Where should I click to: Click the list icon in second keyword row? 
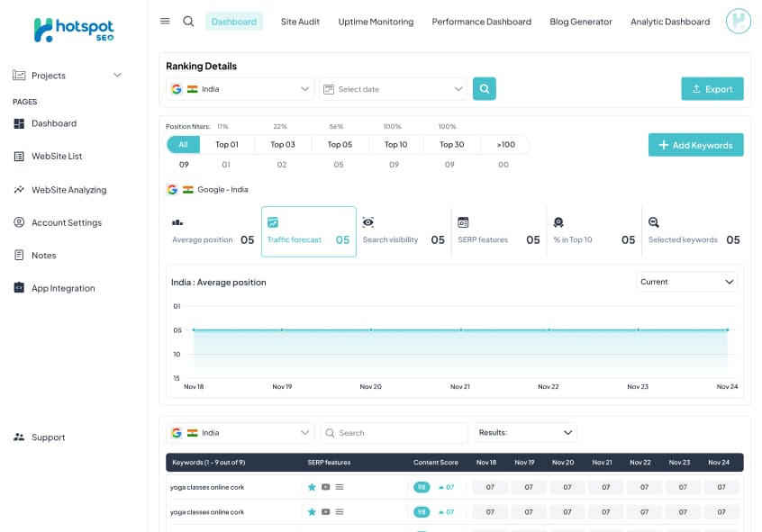(x=340, y=511)
